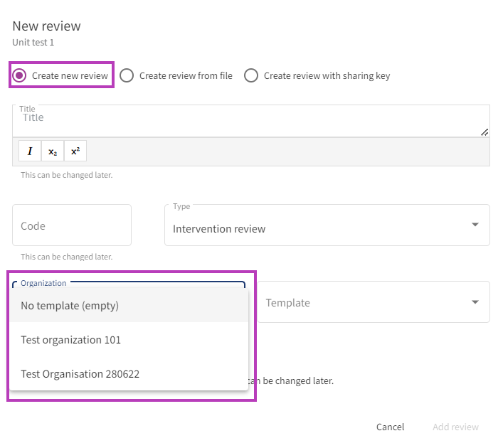
Task: Expand the Template combo box
Action: coord(363,302)
